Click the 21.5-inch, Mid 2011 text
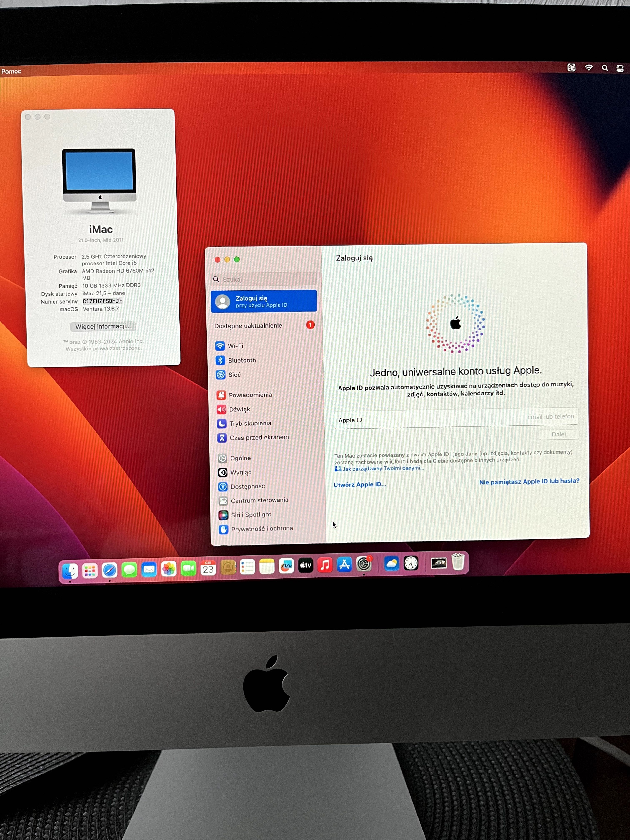The height and width of the screenshot is (840, 630). tap(101, 240)
